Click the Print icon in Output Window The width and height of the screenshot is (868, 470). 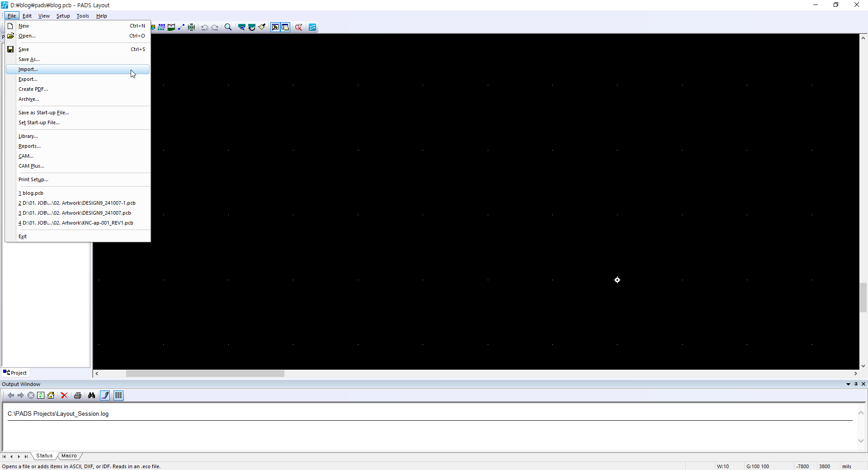click(x=78, y=395)
